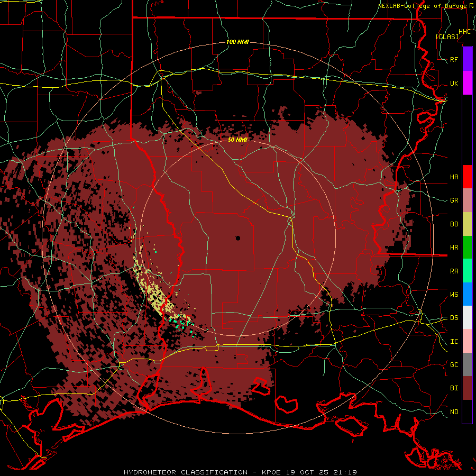Screen dimensions: 476x476
Task: Click the HHC product label
Action: 464,32
